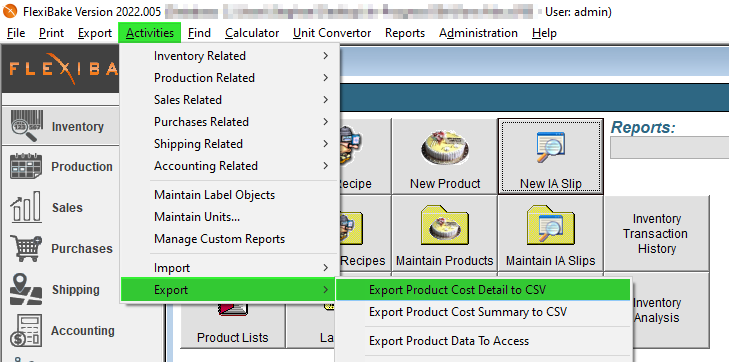
Task: Open the Find menu
Action: pyautogui.click(x=199, y=33)
